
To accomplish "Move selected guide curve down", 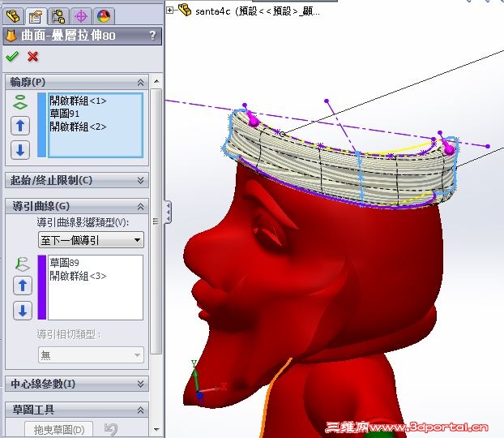I will (23, 311).
